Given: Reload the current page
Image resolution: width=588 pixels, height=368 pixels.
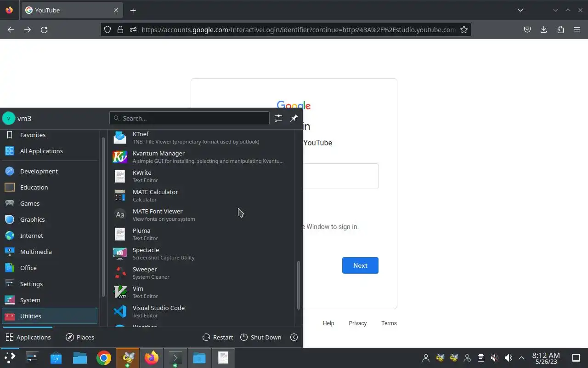Looking at the screenshot, I should 44,29.
